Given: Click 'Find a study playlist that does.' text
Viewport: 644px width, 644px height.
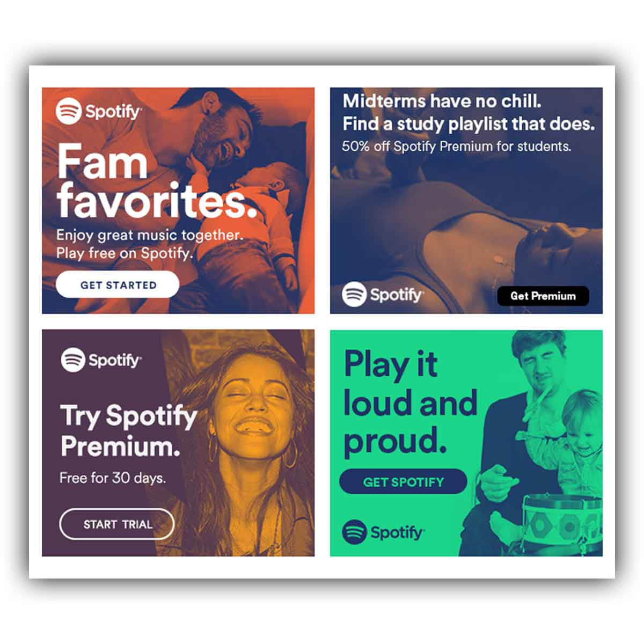Looking at the screenshot, I should (x=469, y=124).
